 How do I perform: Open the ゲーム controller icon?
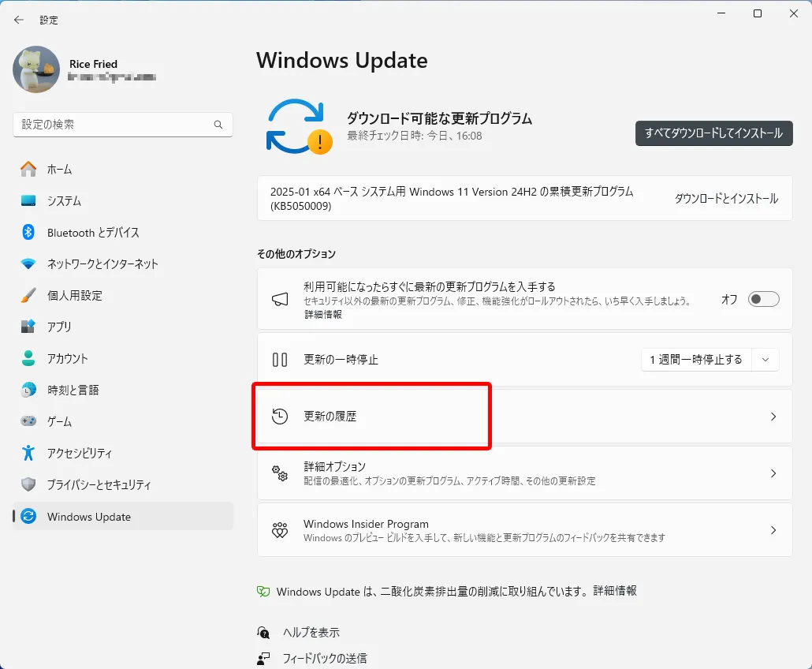tap(28, 420)
